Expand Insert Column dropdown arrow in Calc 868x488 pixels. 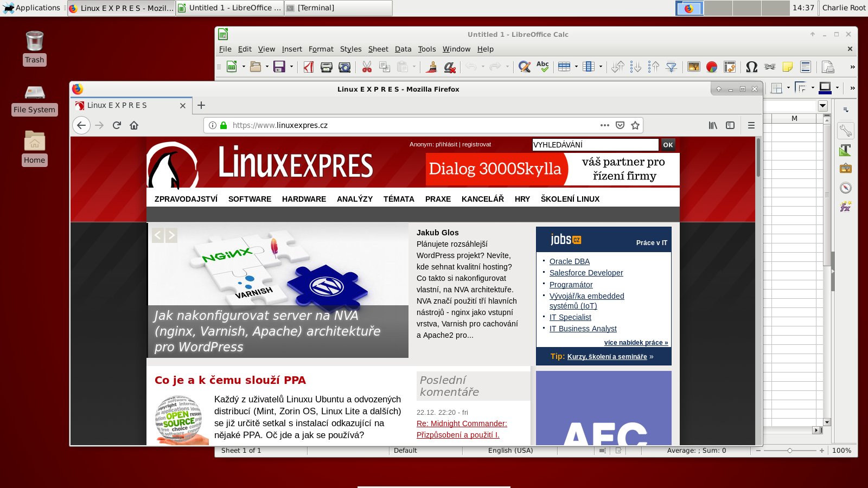tap(601, 67)
